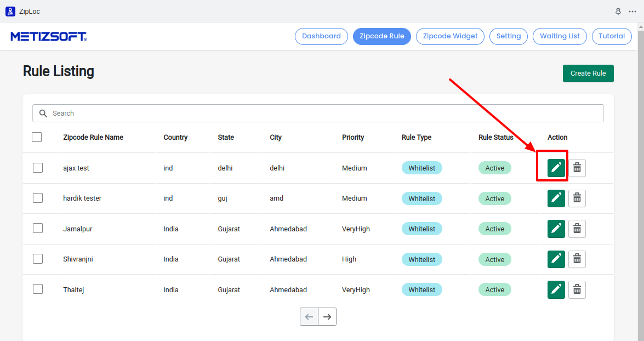Edit the hardik tester rule
The image size is (644, 341).
[x=556, y=198]
